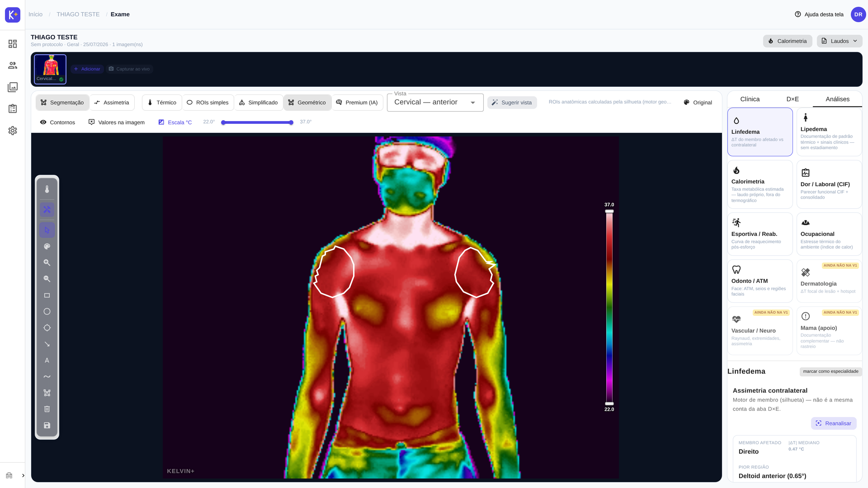Open the image gallery icon in sidebar

[13, 87]
